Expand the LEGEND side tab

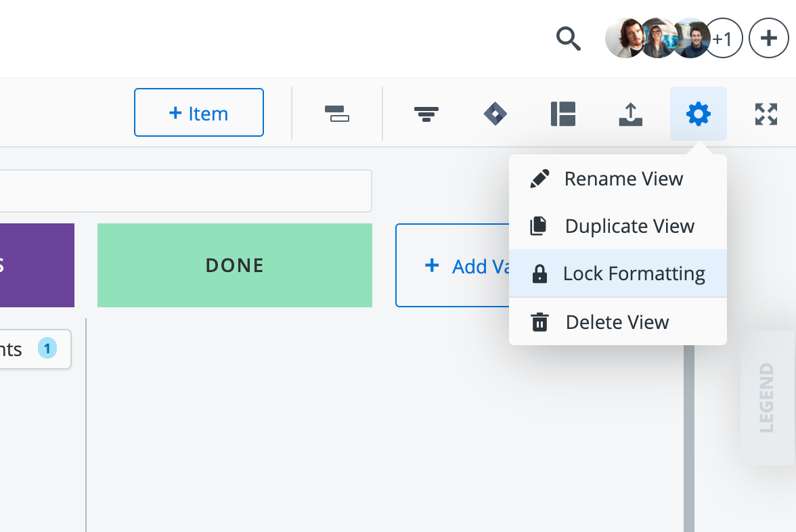click(766, 398)
